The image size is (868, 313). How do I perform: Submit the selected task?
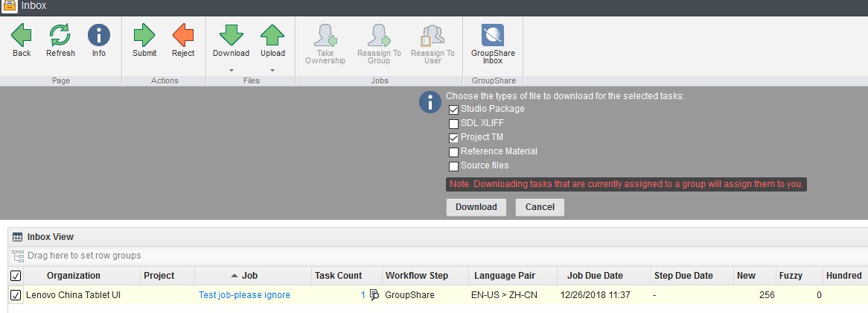point(144,35)
